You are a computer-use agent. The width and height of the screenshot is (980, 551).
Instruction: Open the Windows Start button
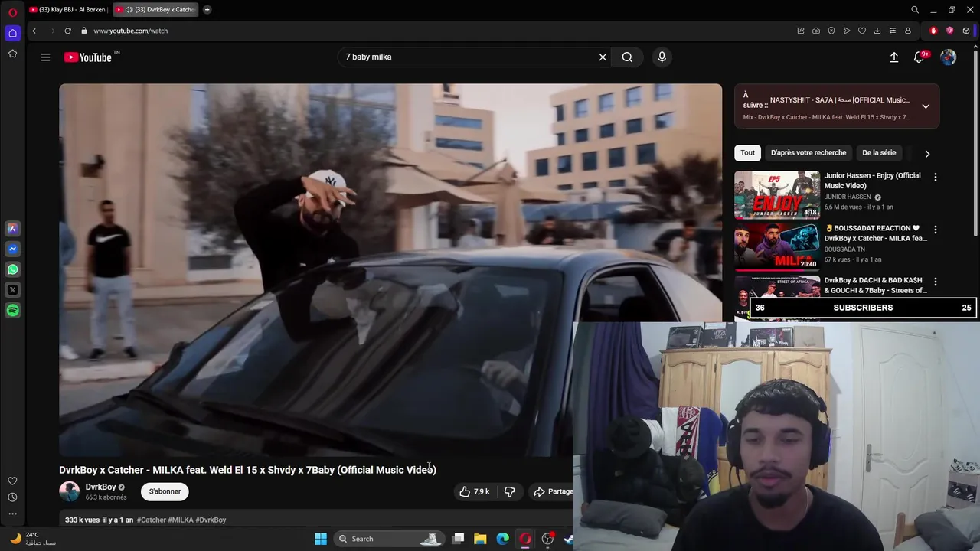coord(321,539)
